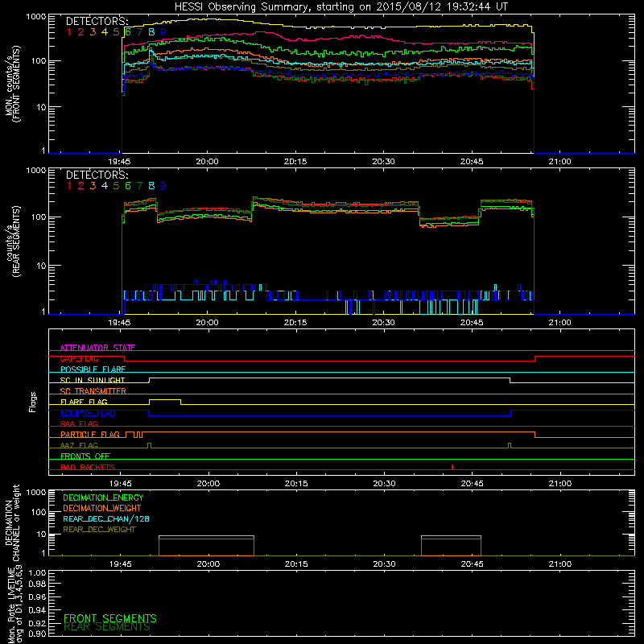Click the HESSI Observing Summary title text

(x=341, y=7)
